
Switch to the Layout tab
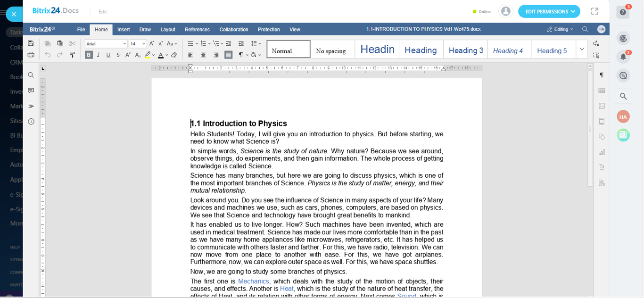tap(168, 29)
